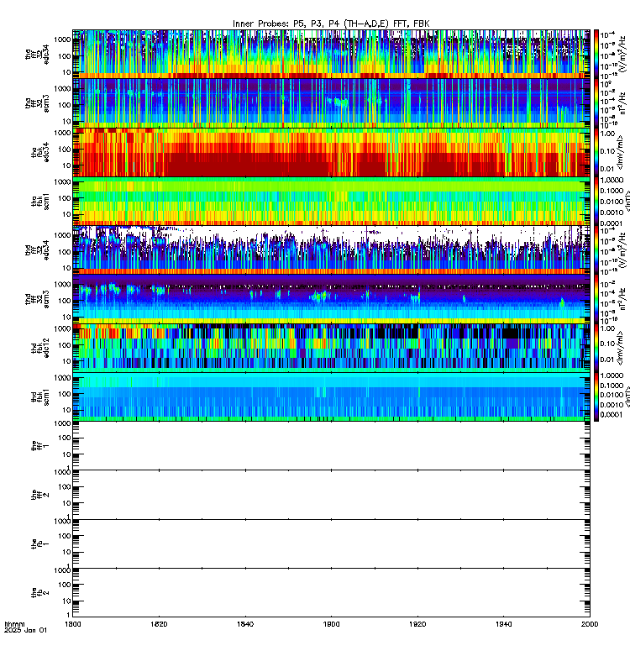Screen dimensions: 630x672
Task: Click the color bar for thd scm3 FFT panel
Action: click(596, 299)
